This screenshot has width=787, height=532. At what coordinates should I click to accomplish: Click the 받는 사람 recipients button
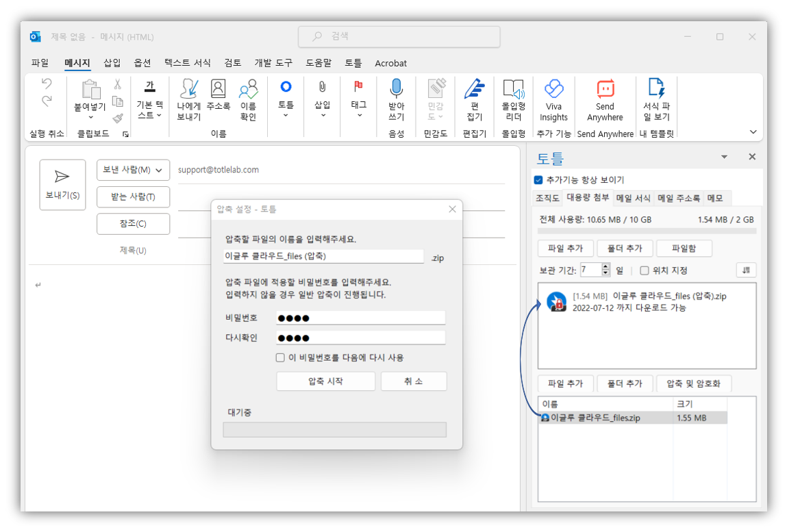[133, 197]
